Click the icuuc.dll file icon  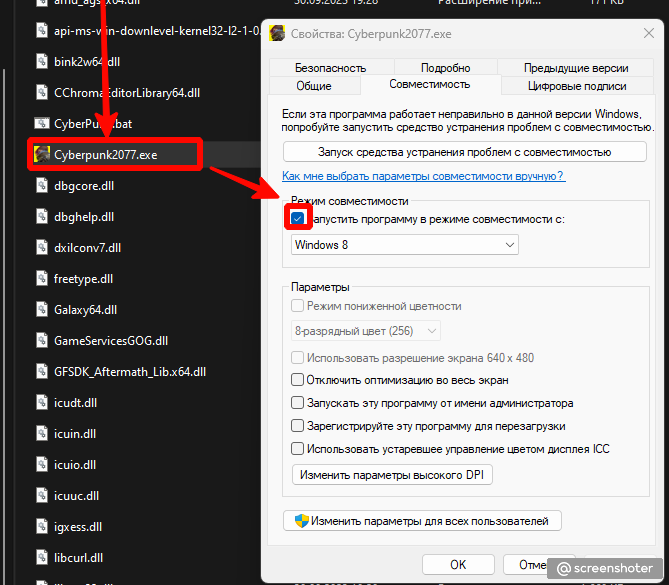[x=42, y=495]
